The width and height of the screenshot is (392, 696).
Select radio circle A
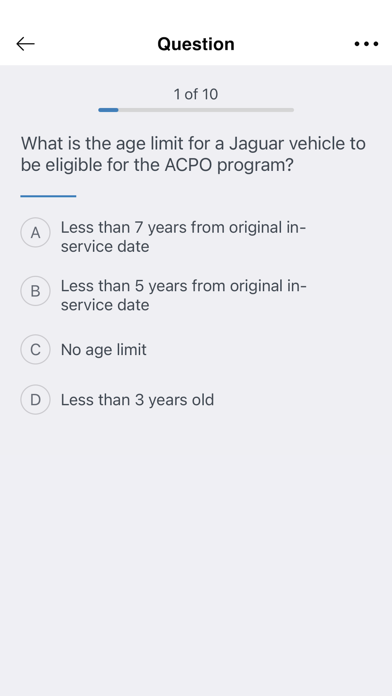click(35, 232)
